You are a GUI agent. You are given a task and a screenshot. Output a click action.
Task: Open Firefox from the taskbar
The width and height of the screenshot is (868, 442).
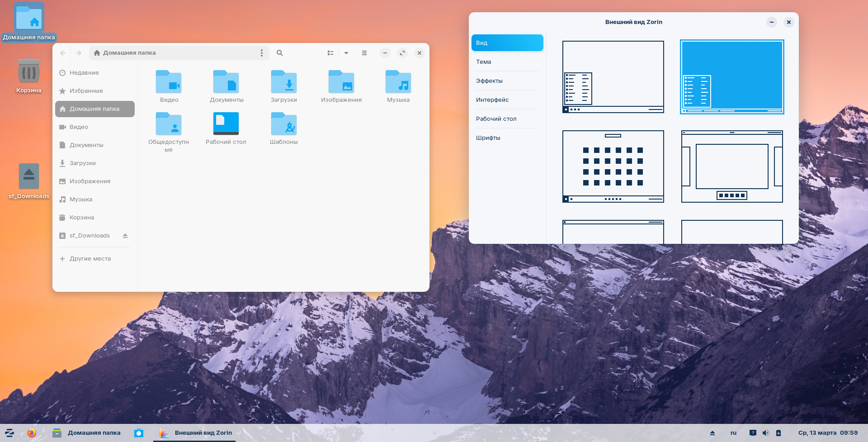31,433
